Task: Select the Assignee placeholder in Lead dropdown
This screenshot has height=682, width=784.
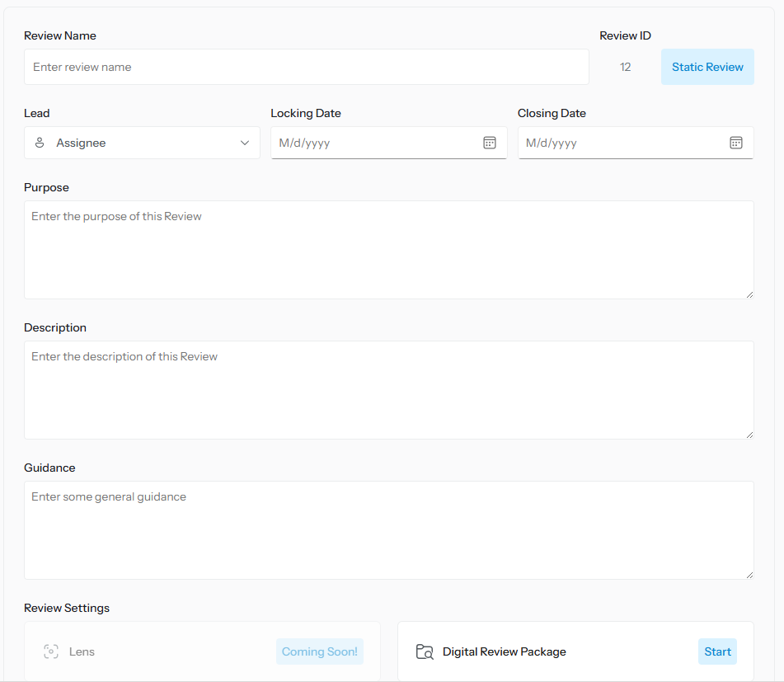Action: [81, 143]
